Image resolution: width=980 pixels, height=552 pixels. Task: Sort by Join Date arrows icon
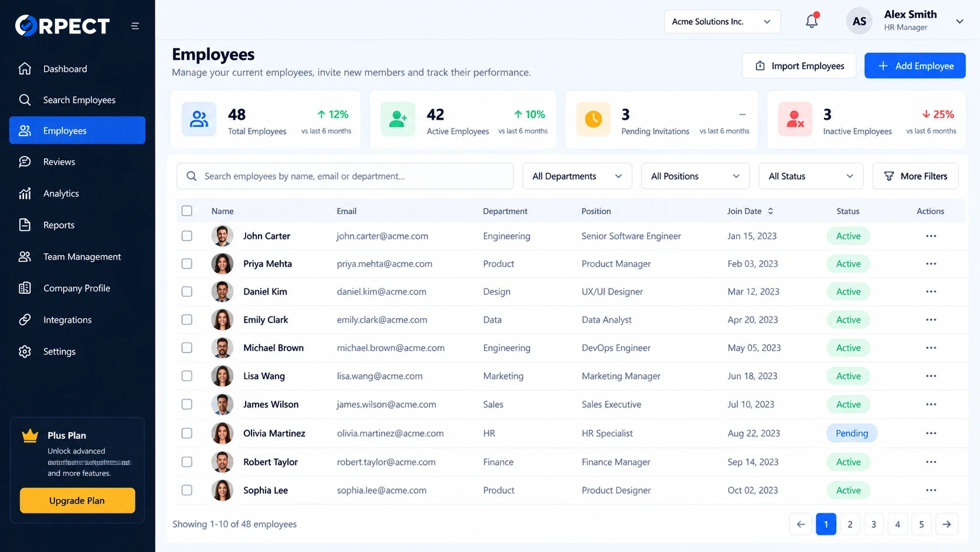[x=770, y=211]
